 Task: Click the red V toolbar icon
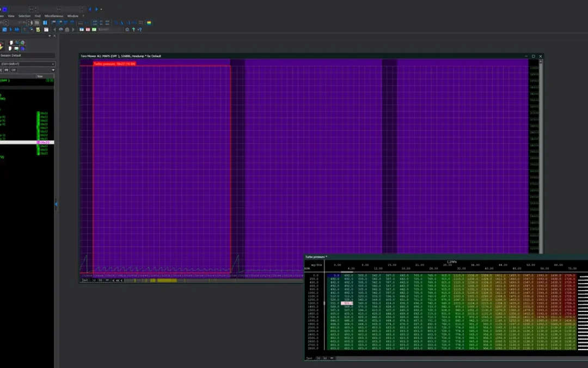point(88,29)
